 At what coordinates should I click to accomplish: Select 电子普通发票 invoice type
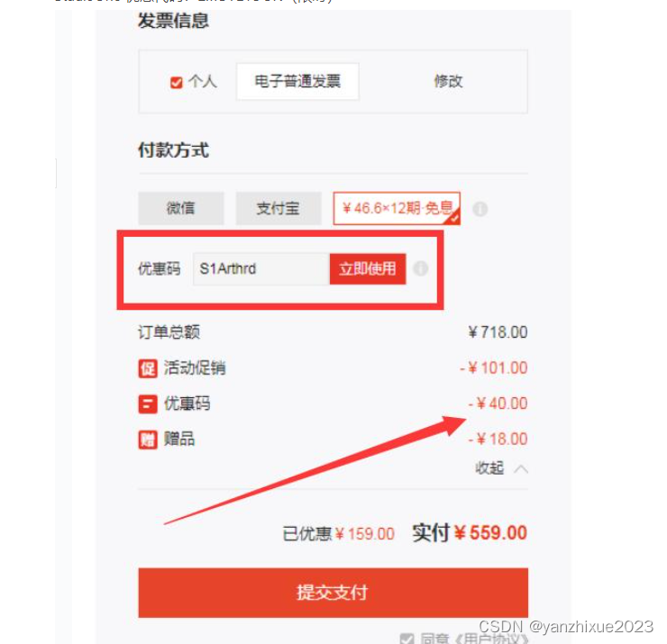297,81
